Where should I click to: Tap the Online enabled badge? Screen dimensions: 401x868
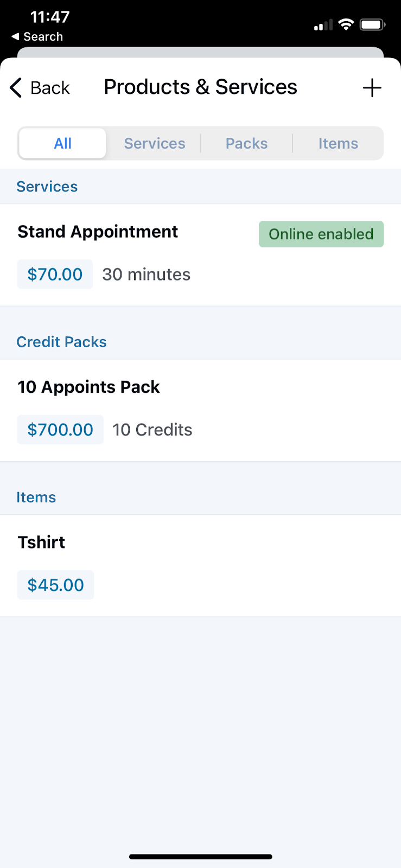pos(321,234)
